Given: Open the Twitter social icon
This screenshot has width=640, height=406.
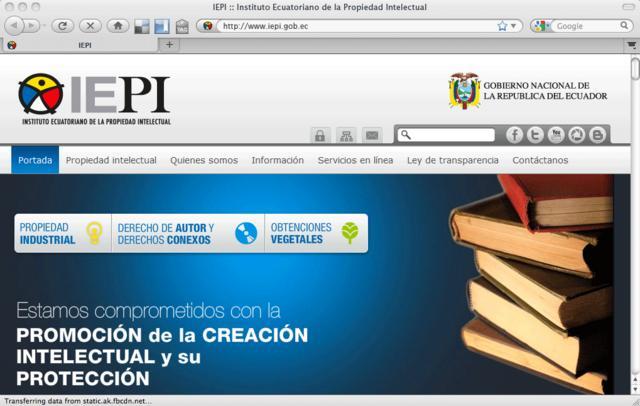Looking at the screenshot, I should (x=535, y=135).
